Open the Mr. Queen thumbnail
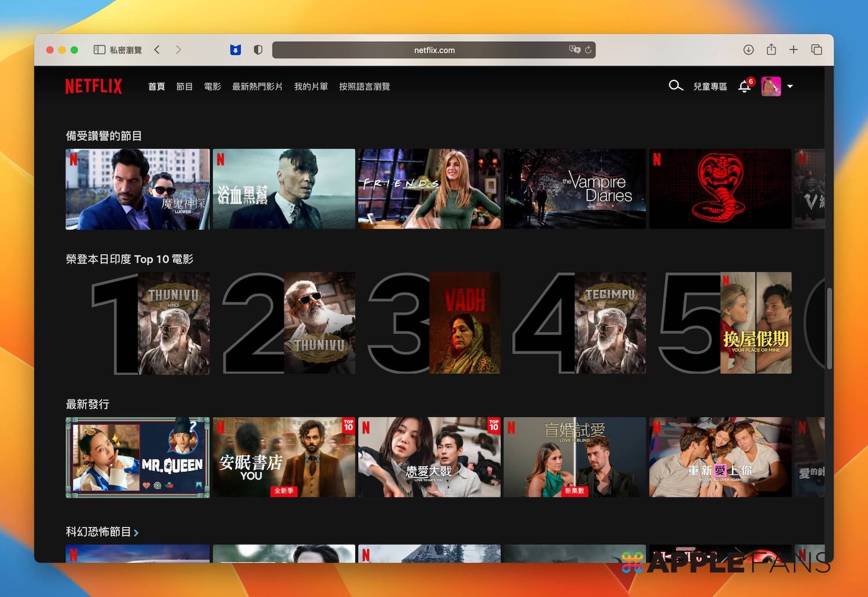Screen dimensions: 868x597 tap(138, 457)
